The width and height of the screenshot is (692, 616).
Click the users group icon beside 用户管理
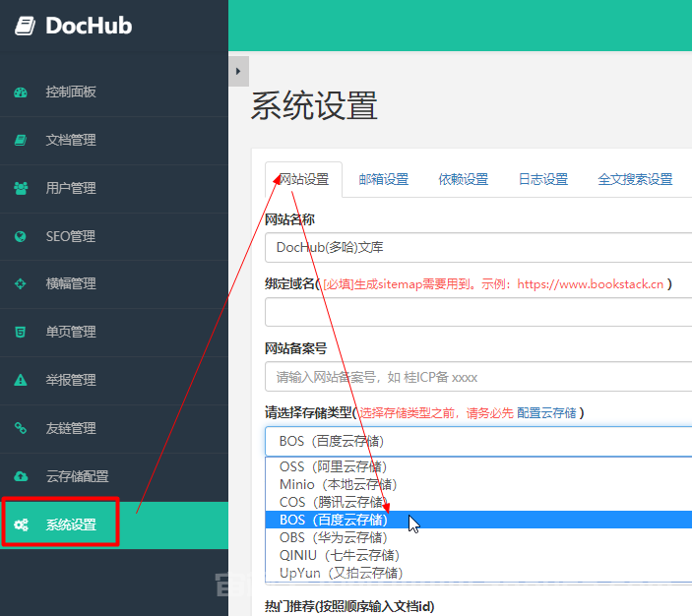[21, 188]
